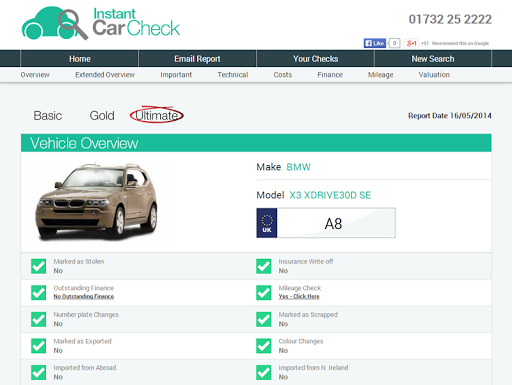
Task: Select the Gold report level
Action: coord(102,116)
